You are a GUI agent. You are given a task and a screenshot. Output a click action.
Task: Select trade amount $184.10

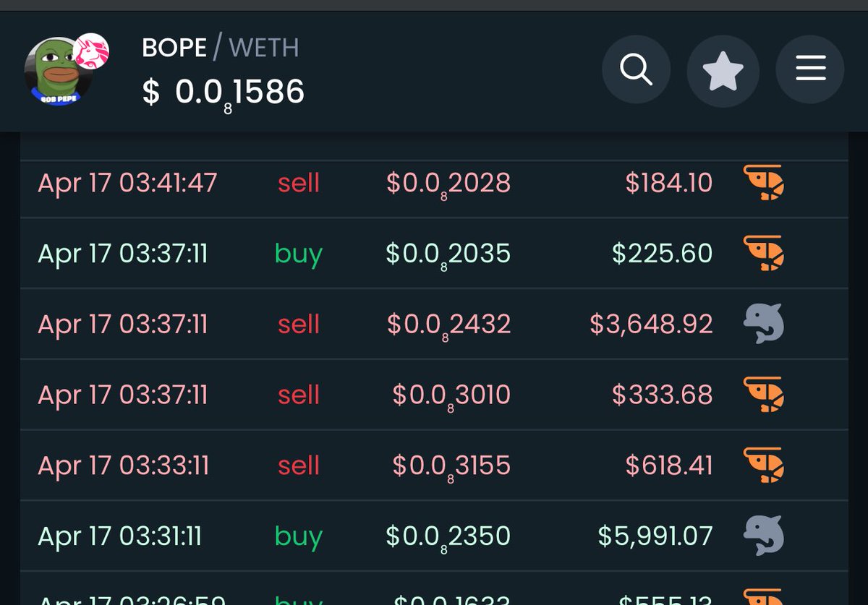pos(669,183)
